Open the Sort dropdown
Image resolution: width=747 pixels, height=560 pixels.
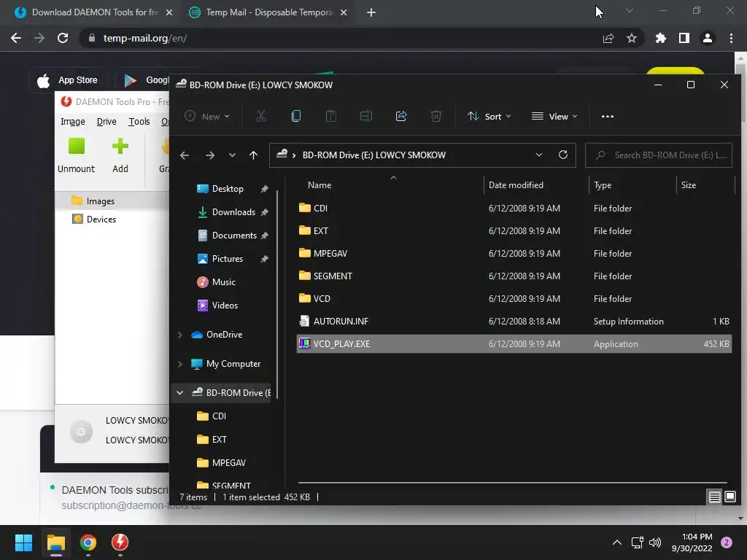click(x=489, y=116)
